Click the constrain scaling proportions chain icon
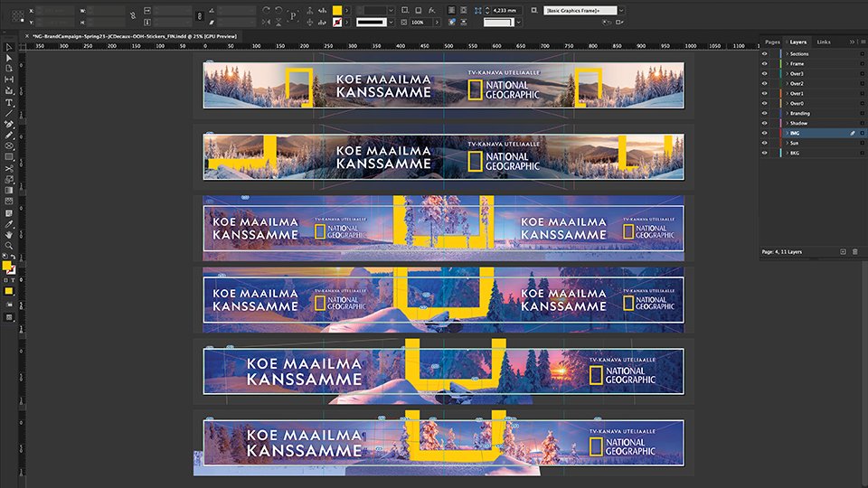The width and height of the screenshot is (868, 488). point(200,16)
